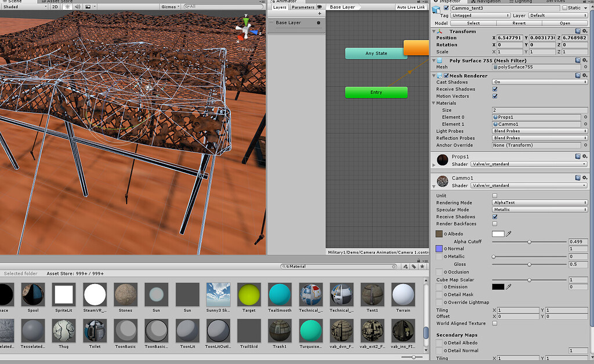The width and height of the screenshot is (594, 364).
Task: Open the Mesh Filter help reference icon
Action: pyautogui.click(x=578, y=60)
